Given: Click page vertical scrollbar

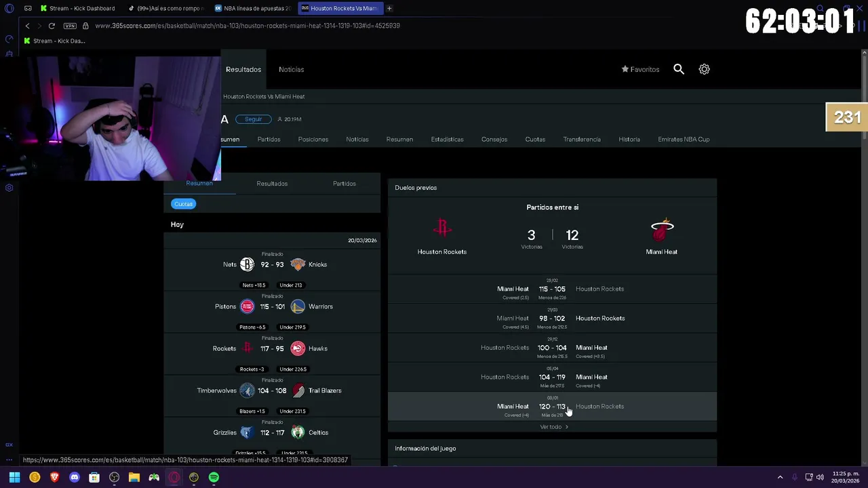Looking at the screenshot, I should [x=865, y=258].
